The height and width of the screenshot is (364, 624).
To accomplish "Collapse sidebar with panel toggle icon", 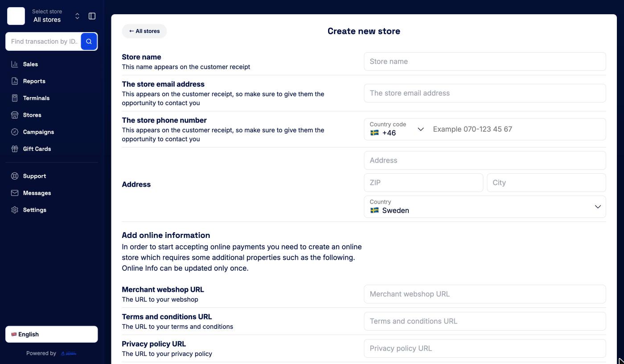I will tap(92, 16).
